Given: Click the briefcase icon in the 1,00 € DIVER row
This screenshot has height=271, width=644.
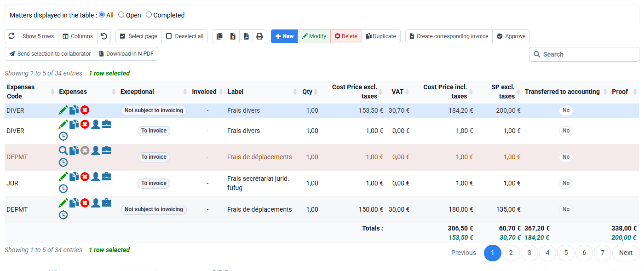Looking at the screenshot, I should click(107, 124).
